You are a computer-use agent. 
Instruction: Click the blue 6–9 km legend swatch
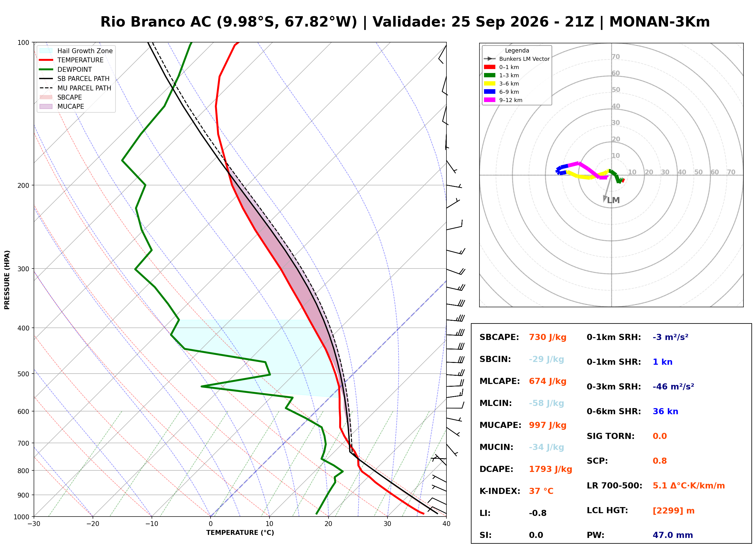(x=490, y=92)
